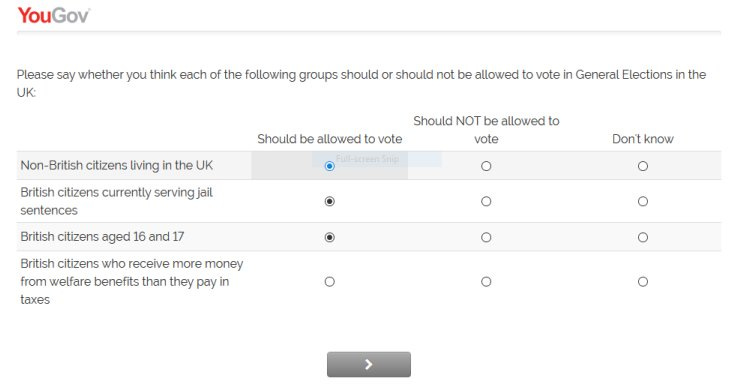Select 'Should be allowed' for Non-British citizens
Viewport: 740px width, 386px height.
pos(329,166)
